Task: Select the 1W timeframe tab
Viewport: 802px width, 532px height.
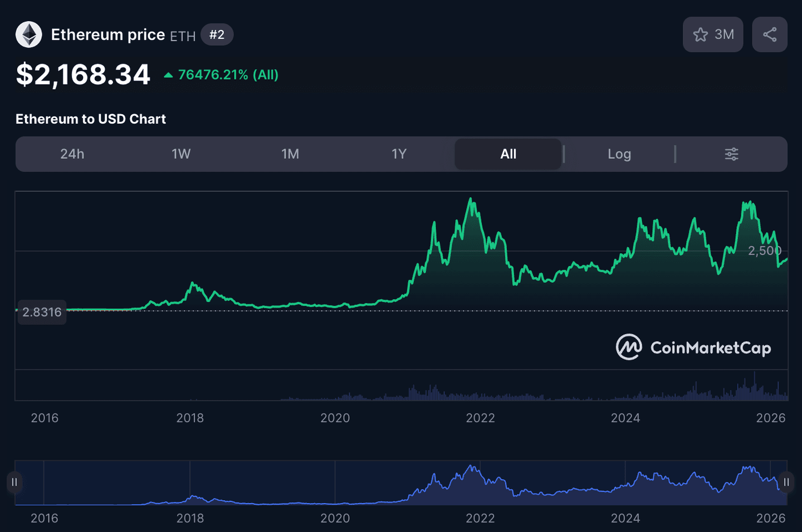Action: (181, 154)
